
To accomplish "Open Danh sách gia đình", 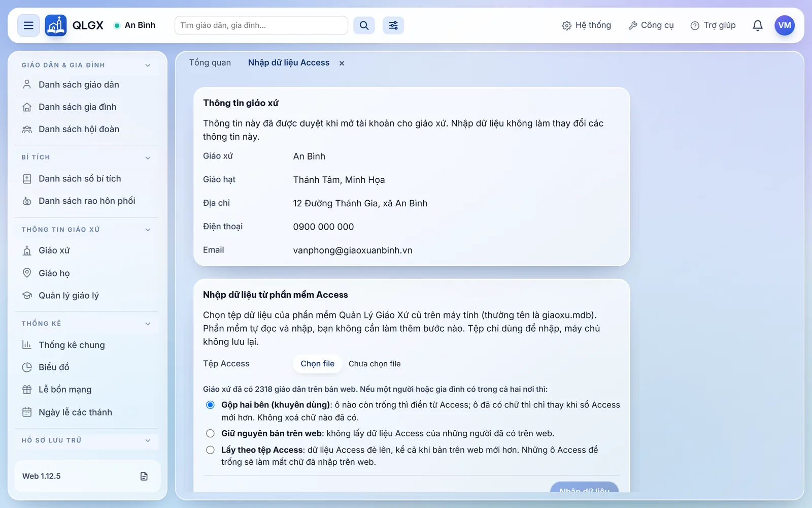I will 87,107.
